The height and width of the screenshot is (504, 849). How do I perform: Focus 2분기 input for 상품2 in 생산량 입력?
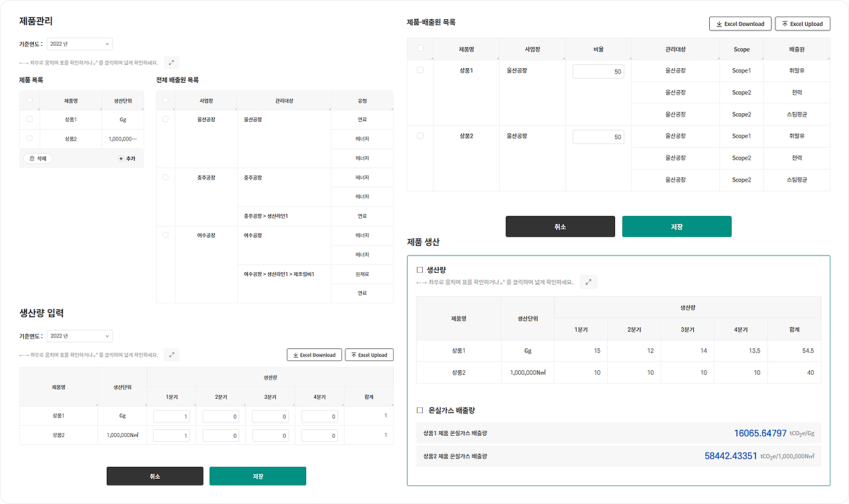point(221,435)
